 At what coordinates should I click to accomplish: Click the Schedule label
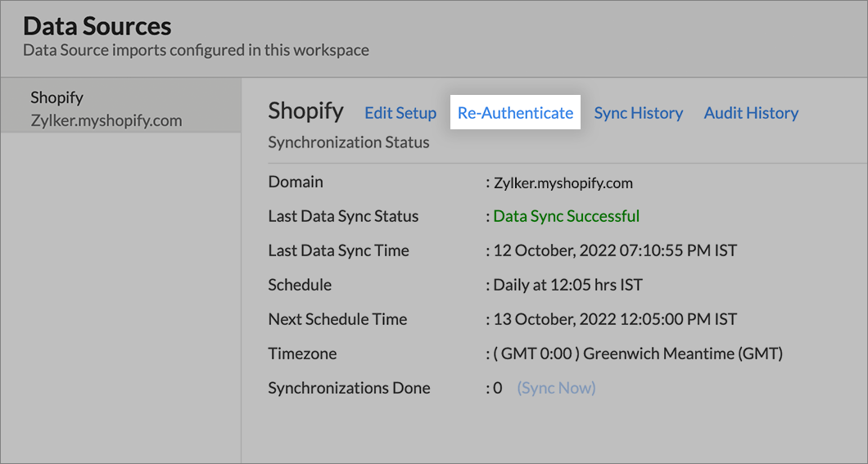point(300,285)
